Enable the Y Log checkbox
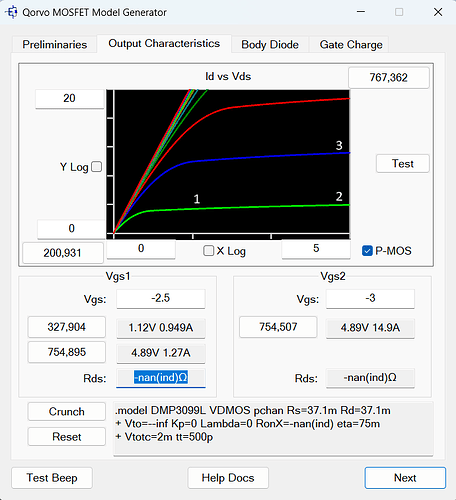The width and height of the screenshot is (456, 500). click(x=97, y=167)
